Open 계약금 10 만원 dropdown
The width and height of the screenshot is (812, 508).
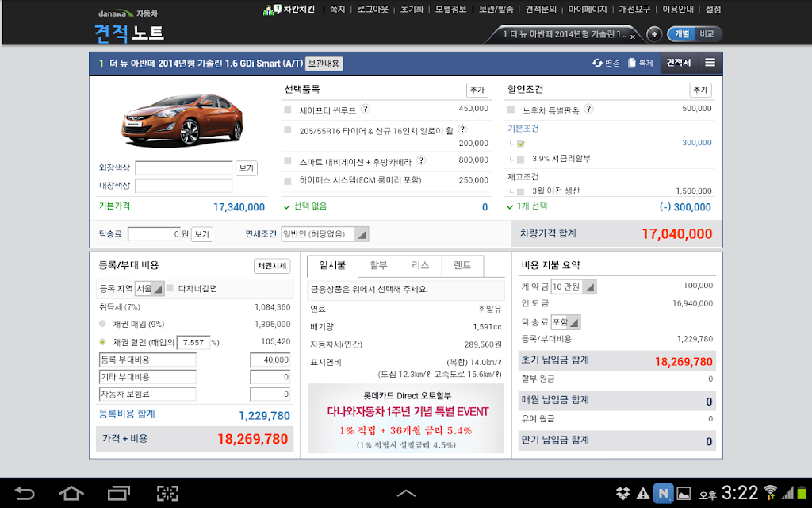[573, 287]
